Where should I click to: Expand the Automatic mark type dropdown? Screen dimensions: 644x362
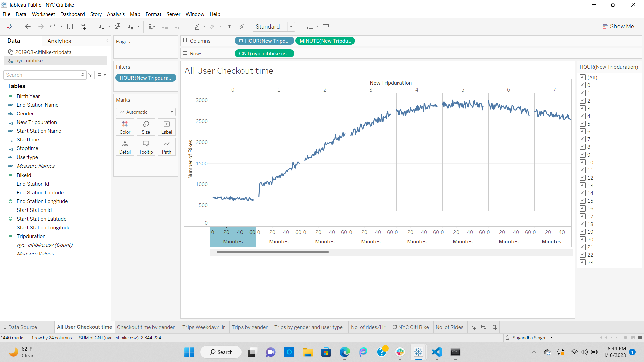coord(172,112)
